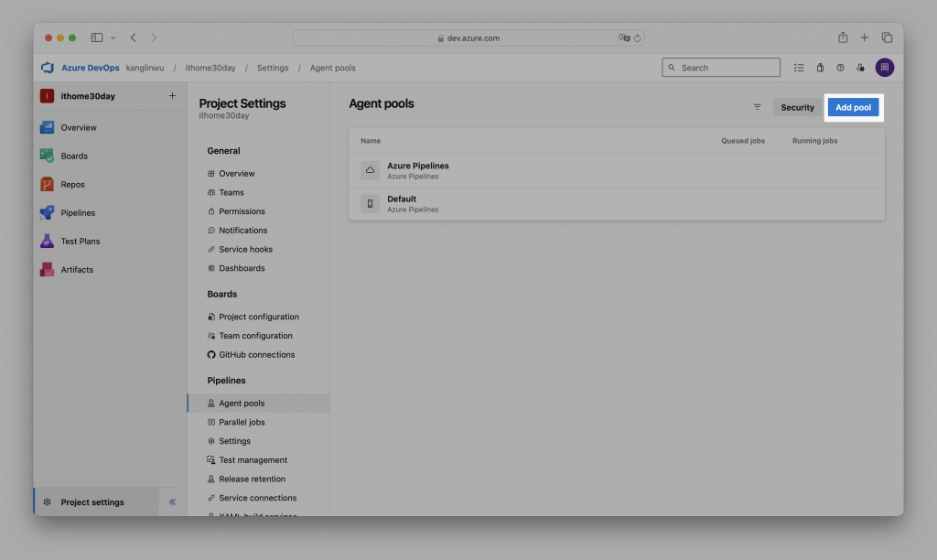
Task: Click the browser share icon
Action: coord(843,37)
